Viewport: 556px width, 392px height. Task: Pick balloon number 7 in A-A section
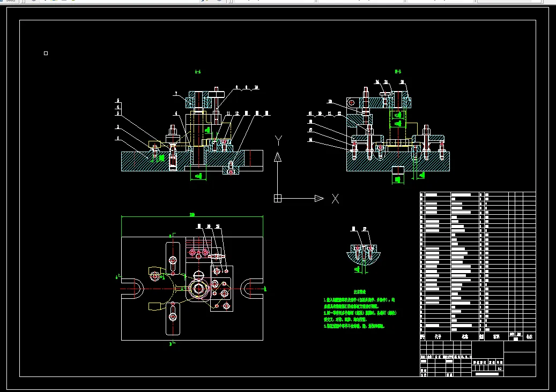pos(176,94)
